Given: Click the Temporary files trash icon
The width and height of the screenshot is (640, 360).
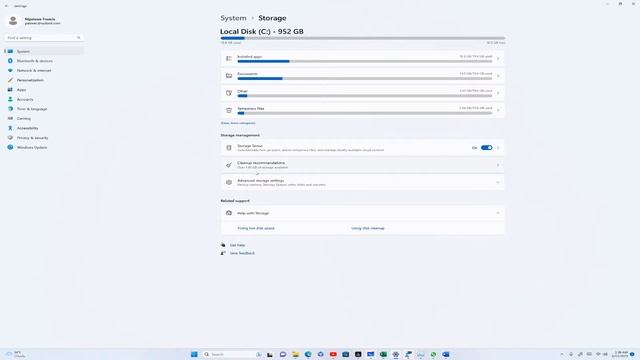Looking at the screenshot, I should click(x=229, y=110).
